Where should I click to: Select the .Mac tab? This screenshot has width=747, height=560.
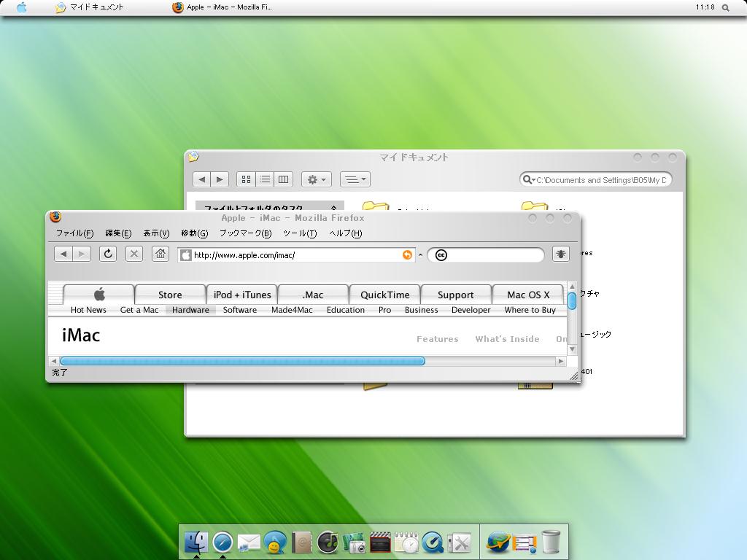(x=313, y=295)
